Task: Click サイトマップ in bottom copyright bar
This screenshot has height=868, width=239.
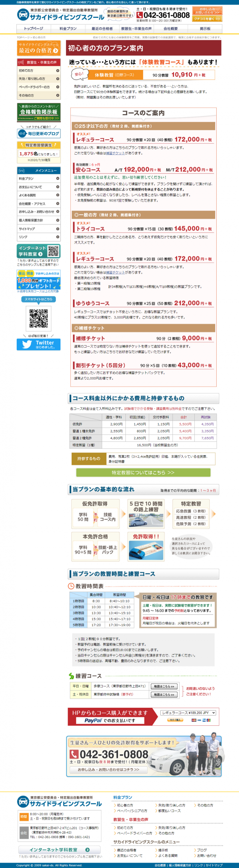Action: click(214, 865)
